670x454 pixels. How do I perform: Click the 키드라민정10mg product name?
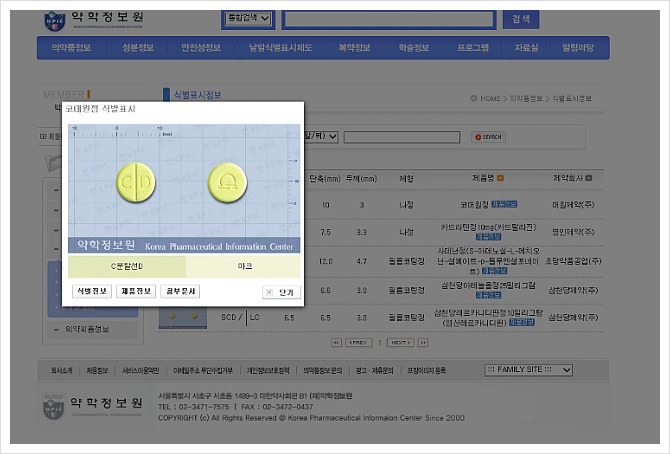pyautogui.click(x=488, y=227)
